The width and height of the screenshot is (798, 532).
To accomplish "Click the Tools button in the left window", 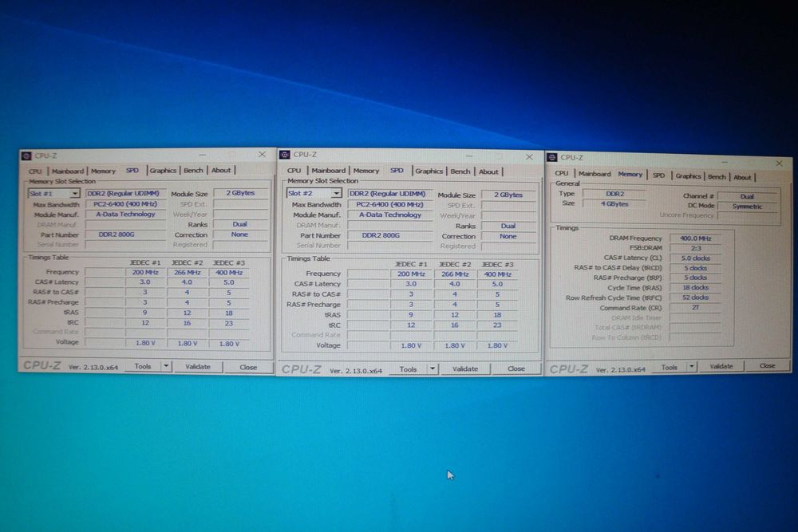I will click(x=143, y=366).
